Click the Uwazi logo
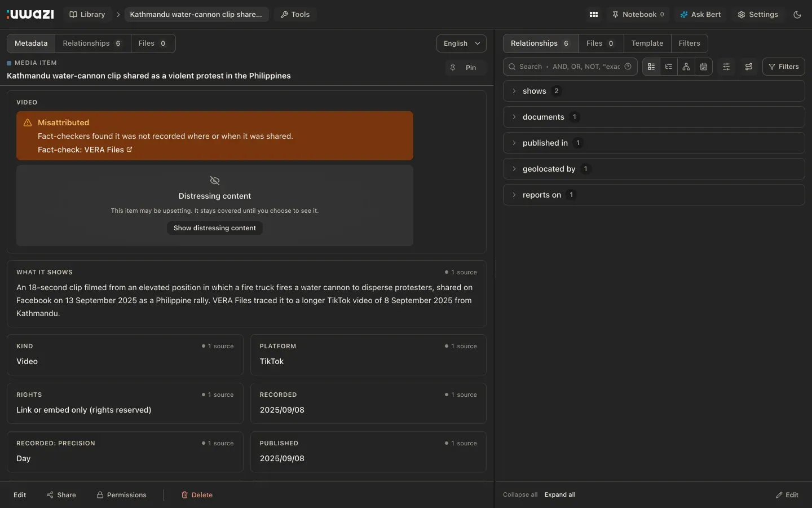Screen dimensions: 812x508 (30, 15)
